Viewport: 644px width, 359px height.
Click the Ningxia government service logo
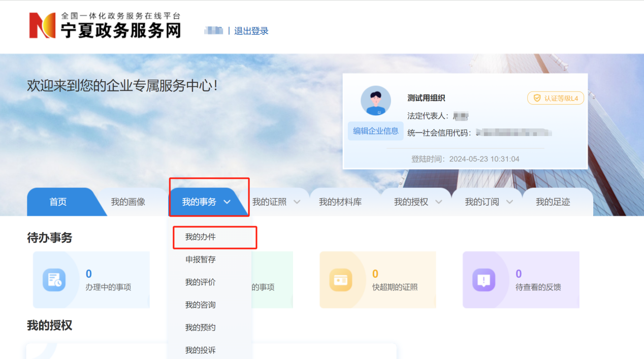[105, 26]
